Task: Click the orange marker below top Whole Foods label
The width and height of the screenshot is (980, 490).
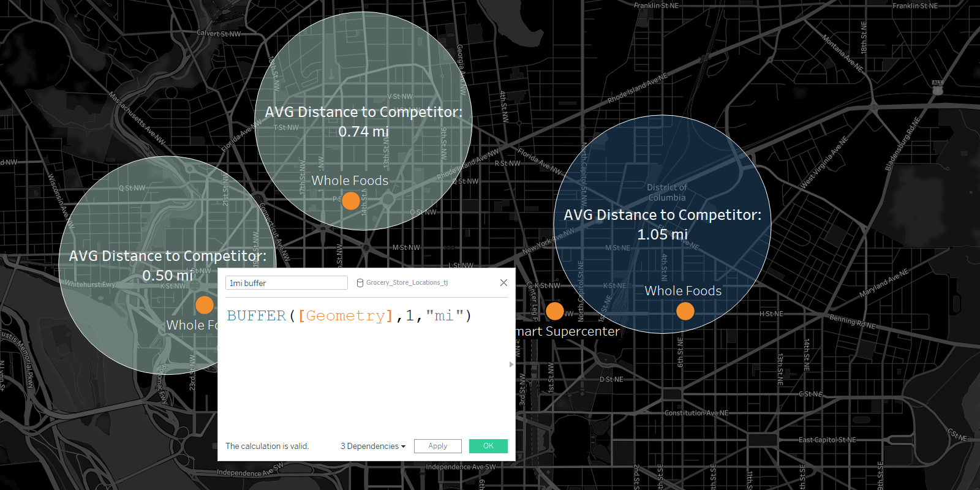Action: tap(351, 200)
